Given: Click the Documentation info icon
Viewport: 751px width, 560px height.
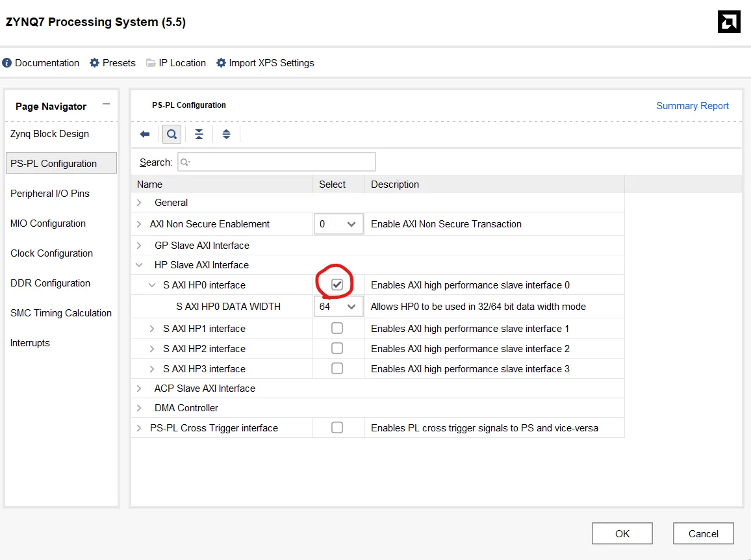Looking at the screenshot, I should point(6,63).
